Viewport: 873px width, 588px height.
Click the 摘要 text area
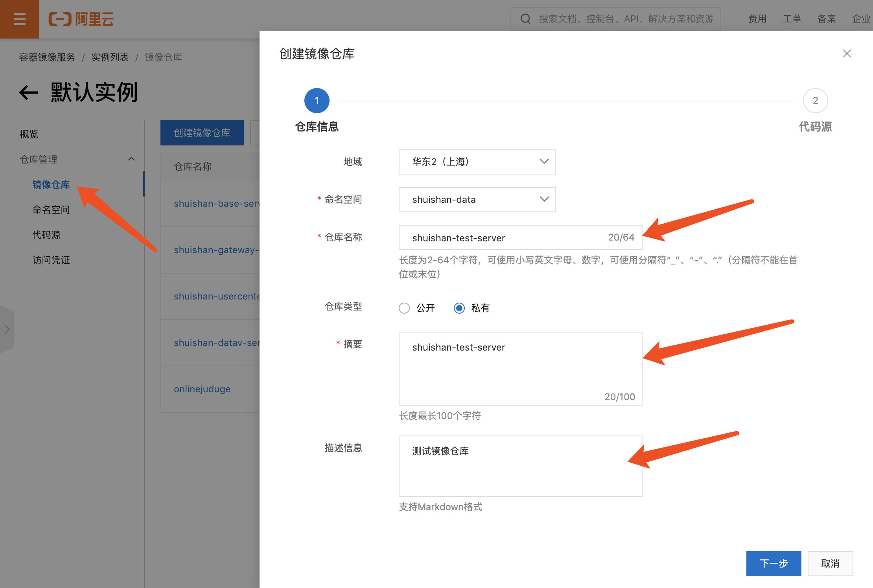click(x=520, y=369)
